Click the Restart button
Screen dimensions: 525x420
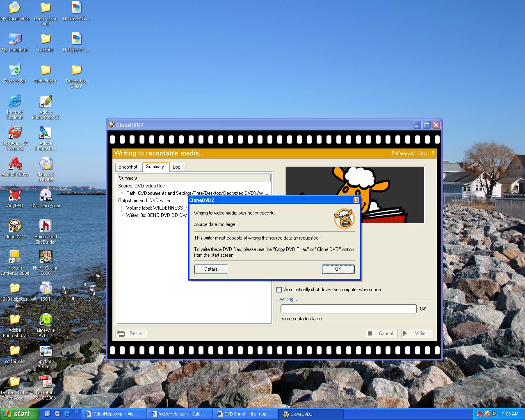coord(131,333)
